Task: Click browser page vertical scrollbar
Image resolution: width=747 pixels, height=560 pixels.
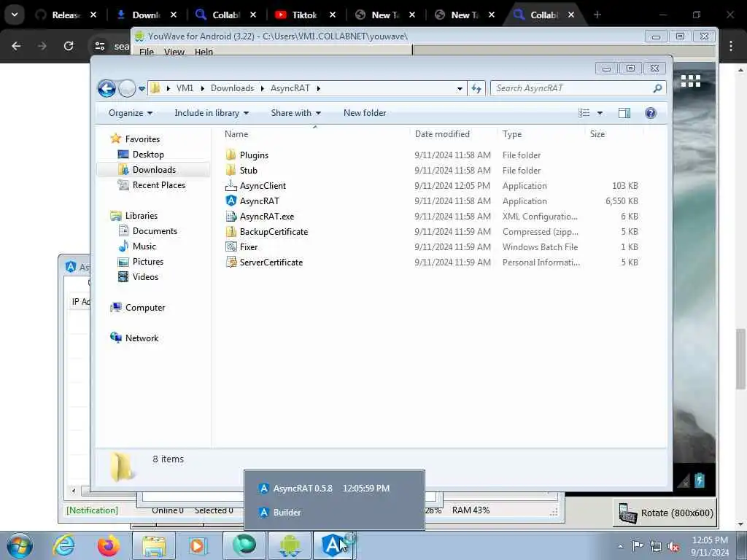Action: (741, 359)
